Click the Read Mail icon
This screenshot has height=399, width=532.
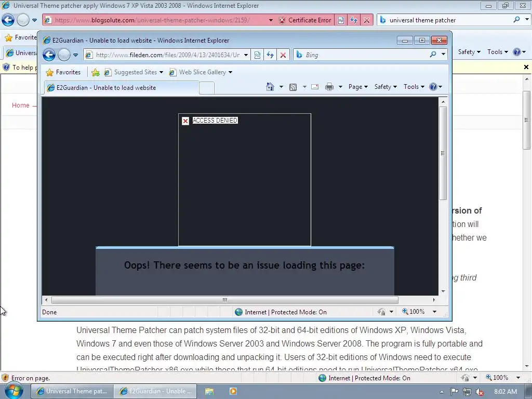pos(315,87)
